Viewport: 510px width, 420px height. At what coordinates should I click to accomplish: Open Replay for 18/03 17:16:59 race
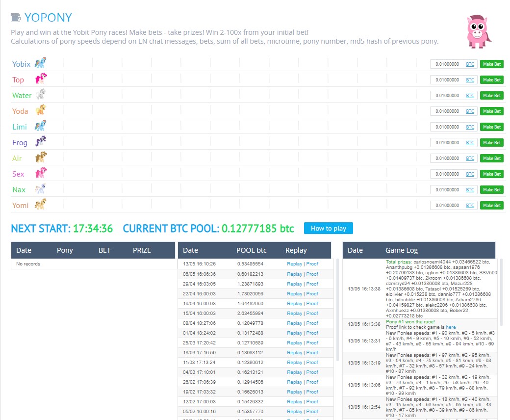point(294,352)
